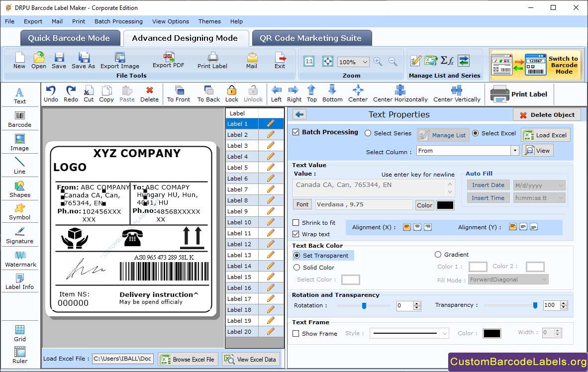Select Set Transparent radio button
Screen dimensions: 588x372
click(296, 255)
